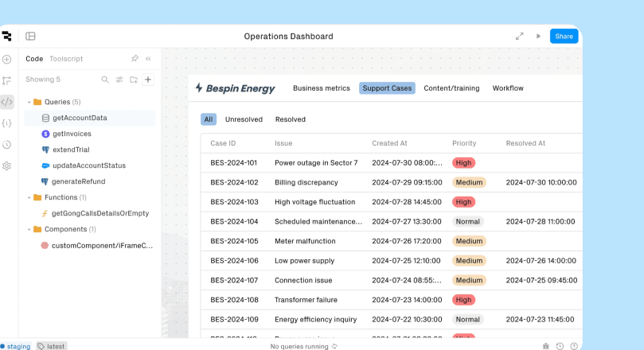Select the getInvoices query
Viewport: 644px width, 350px height.
[72, 134]
